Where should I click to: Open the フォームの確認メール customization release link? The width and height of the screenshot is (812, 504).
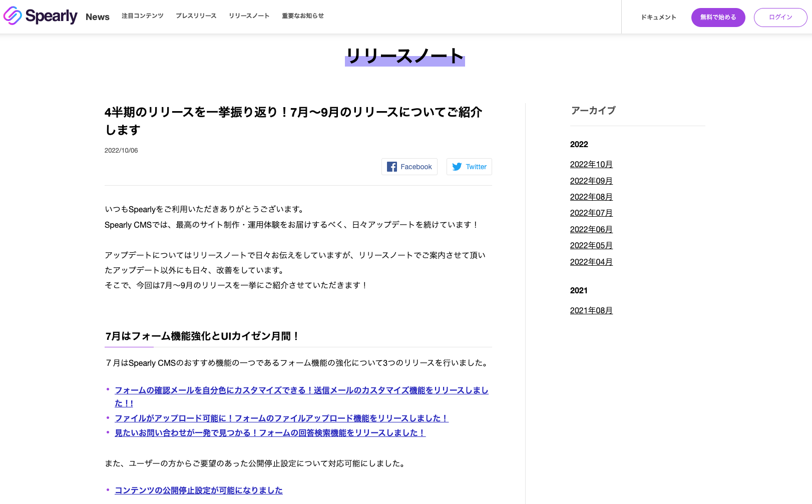pos(301,397)
